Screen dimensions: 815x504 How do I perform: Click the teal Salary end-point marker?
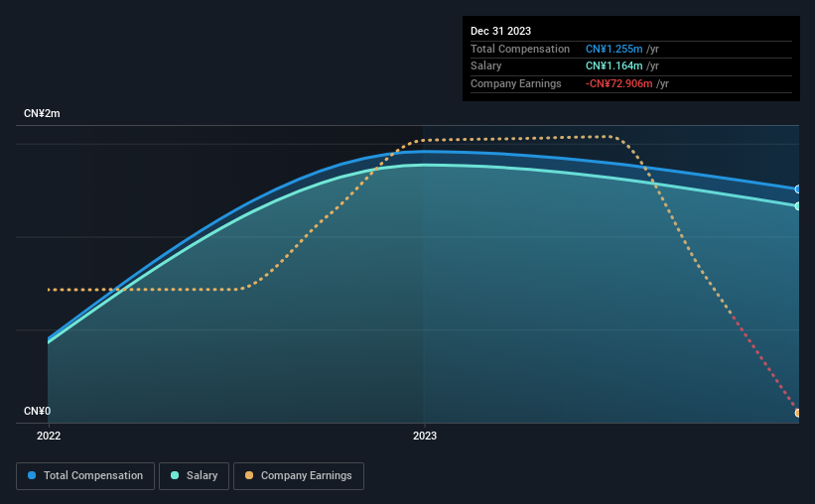pos(798,206)
